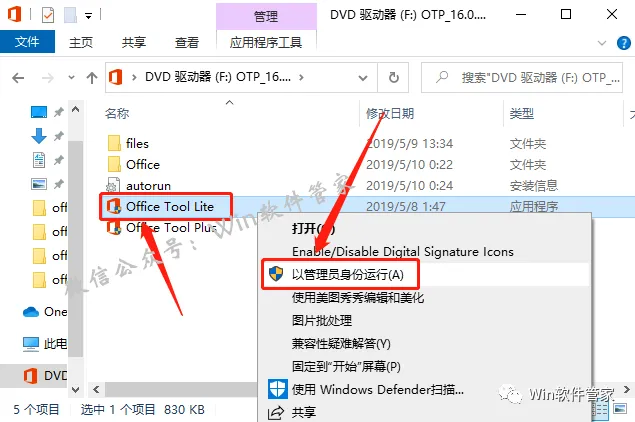Click the properties checkmark icon in title bar
Viewport: 635px width, 422px height.
48,15
